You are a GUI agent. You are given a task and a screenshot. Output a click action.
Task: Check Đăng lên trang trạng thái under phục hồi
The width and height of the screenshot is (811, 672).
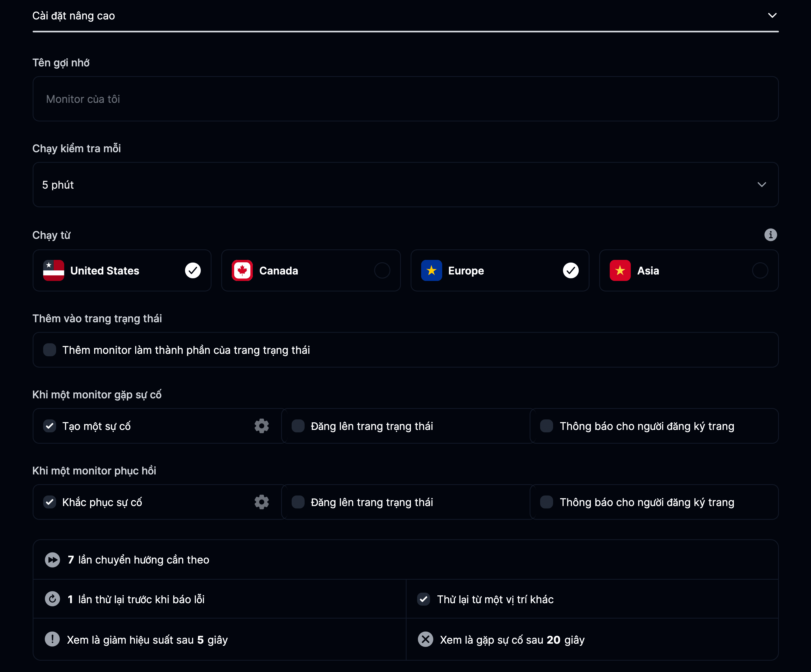[x=298, y=502]
